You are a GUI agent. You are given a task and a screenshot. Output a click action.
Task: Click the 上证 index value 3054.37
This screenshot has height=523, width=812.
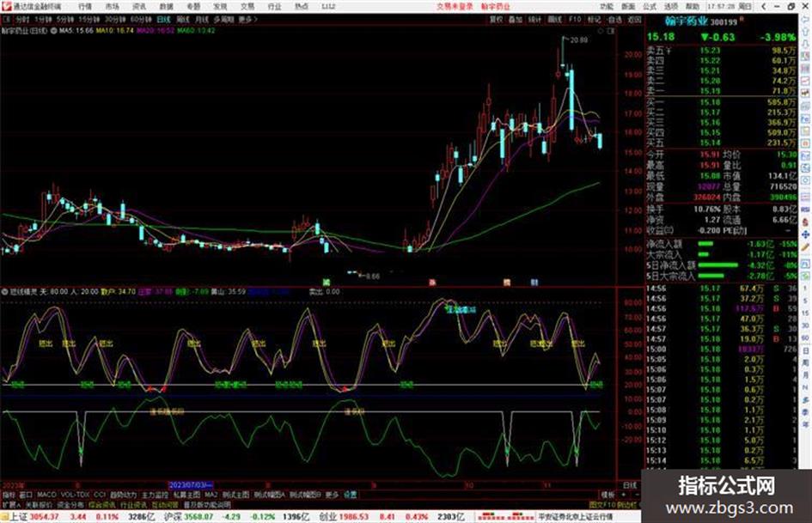click(44, 517)
